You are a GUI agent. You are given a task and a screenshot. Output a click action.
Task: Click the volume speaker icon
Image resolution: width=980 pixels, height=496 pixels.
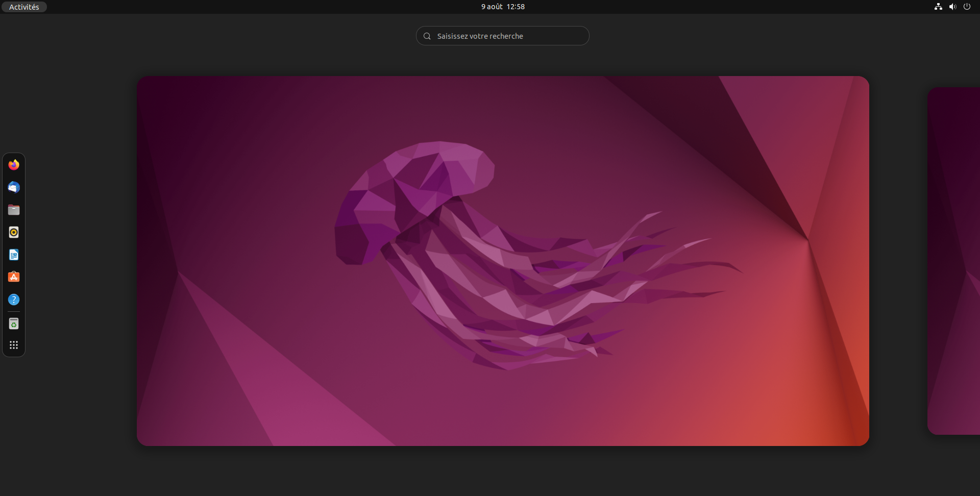(x=952, y=7)
